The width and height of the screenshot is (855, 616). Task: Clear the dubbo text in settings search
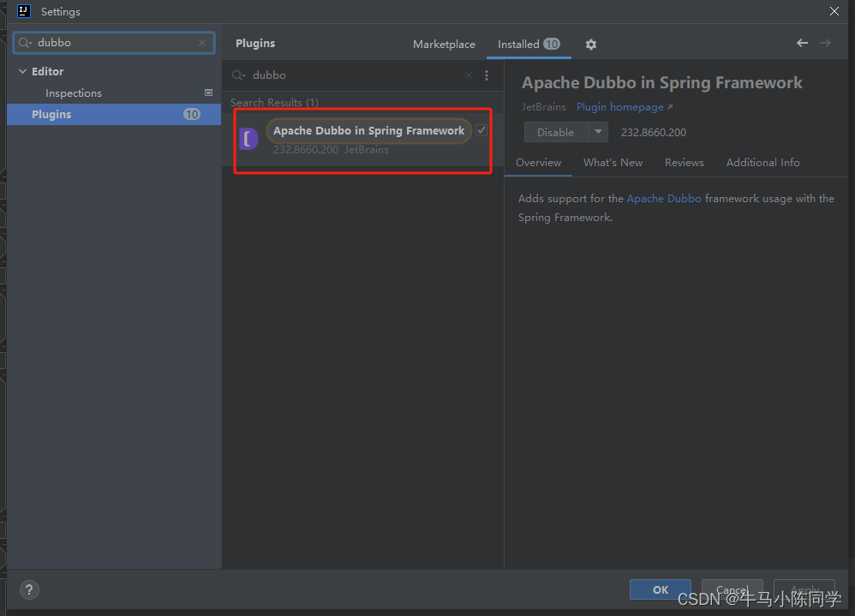click(202, 42)
